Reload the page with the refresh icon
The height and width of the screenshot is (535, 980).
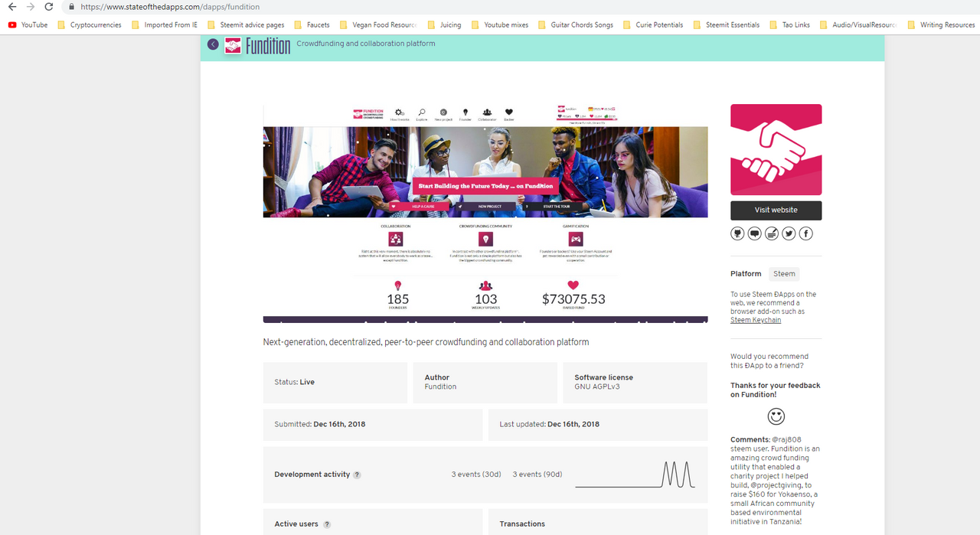pos(49,6)
